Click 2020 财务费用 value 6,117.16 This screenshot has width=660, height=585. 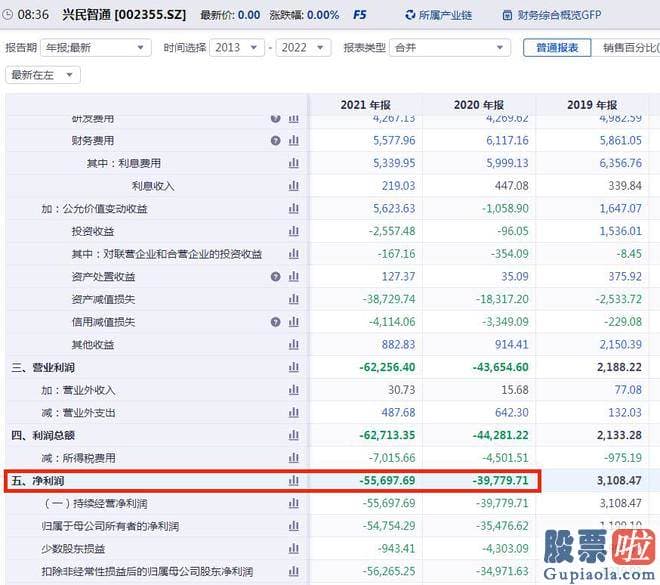[507, 141]
